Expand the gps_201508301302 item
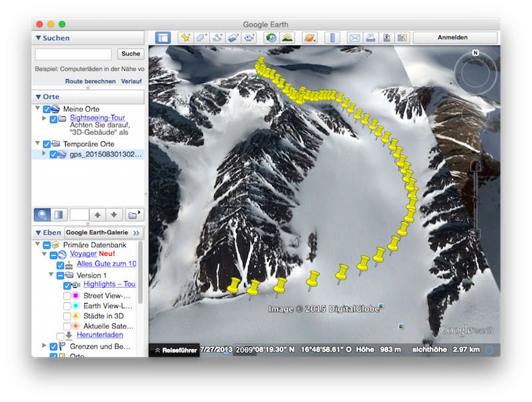Viewport: 532px width, 402px height. (x=44, y=153)
